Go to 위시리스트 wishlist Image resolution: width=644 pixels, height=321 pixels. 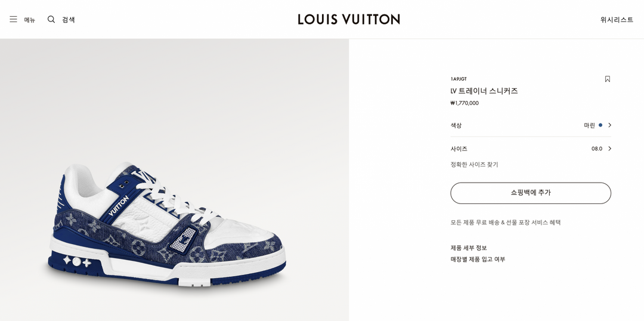click(x=617, y=19)
